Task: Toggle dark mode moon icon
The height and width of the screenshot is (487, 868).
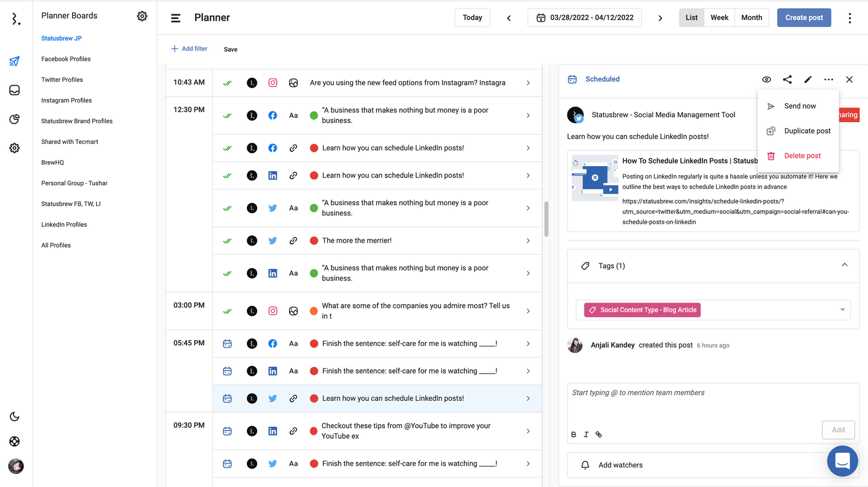Action: [15, 416]
